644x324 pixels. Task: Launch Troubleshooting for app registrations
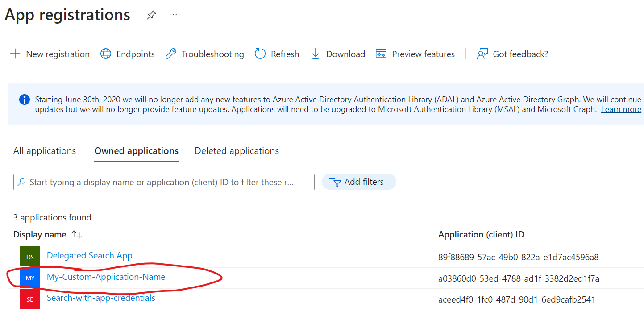coord(204,54)
